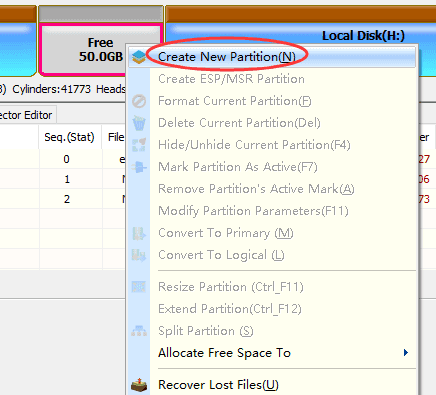Select Convert To Logical (L) entry
Viewport: 436px width, 395px height.
(273, 255)
